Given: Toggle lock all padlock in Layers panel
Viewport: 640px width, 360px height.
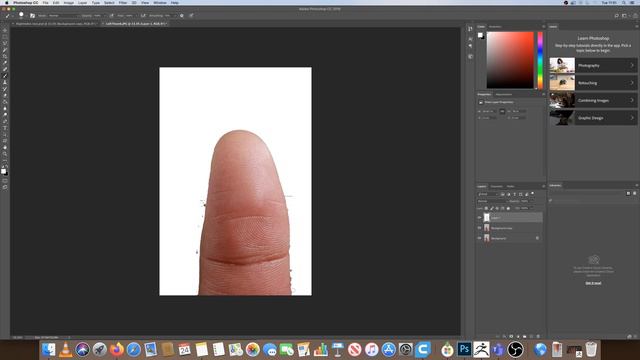Looking at the screenshot, I should tap(508, 208).
